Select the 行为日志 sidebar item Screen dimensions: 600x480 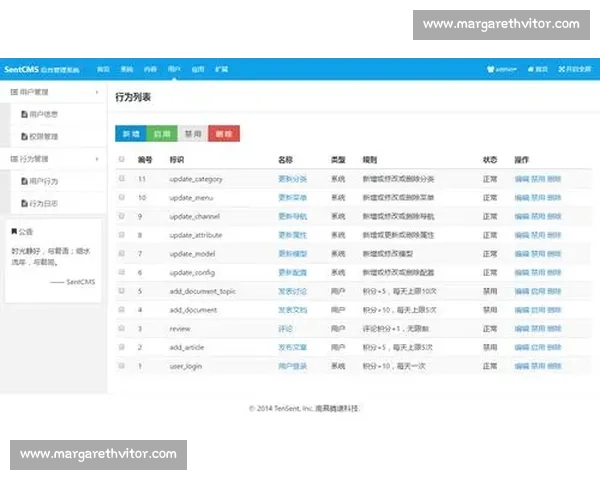58,203
